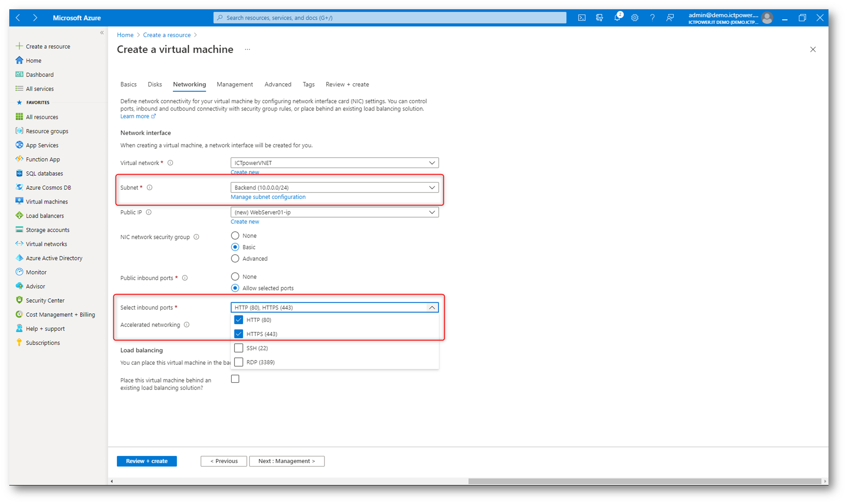
Task: Switch to the Management tab
Action: pyautogui.click(x=235, y=84)
